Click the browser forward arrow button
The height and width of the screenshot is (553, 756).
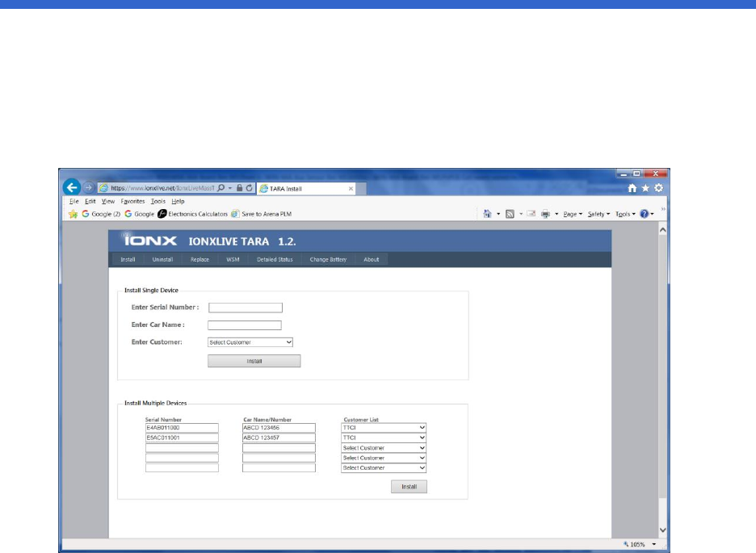click(x=88, y=187)
